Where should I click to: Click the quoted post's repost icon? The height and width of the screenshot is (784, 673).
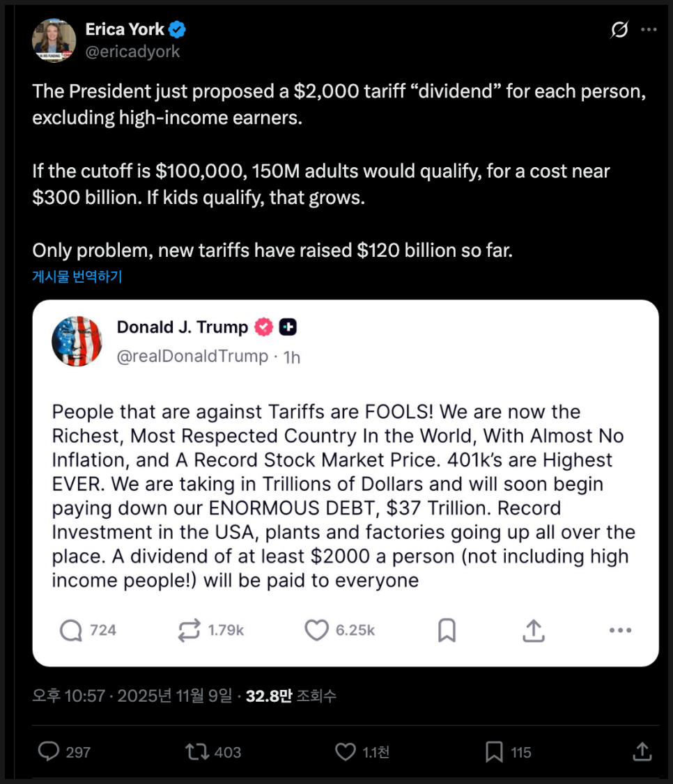[189, 631]
